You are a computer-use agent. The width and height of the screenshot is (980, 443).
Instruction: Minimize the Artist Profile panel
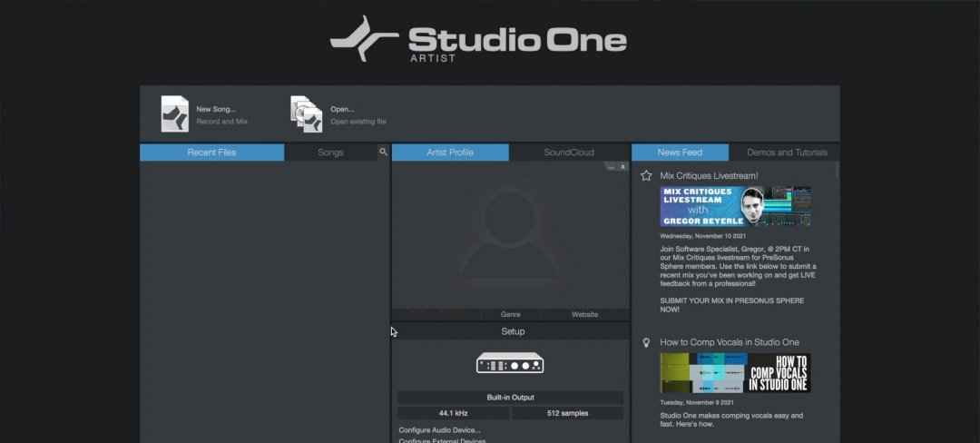pyautogui.click(x=612, y=167)
